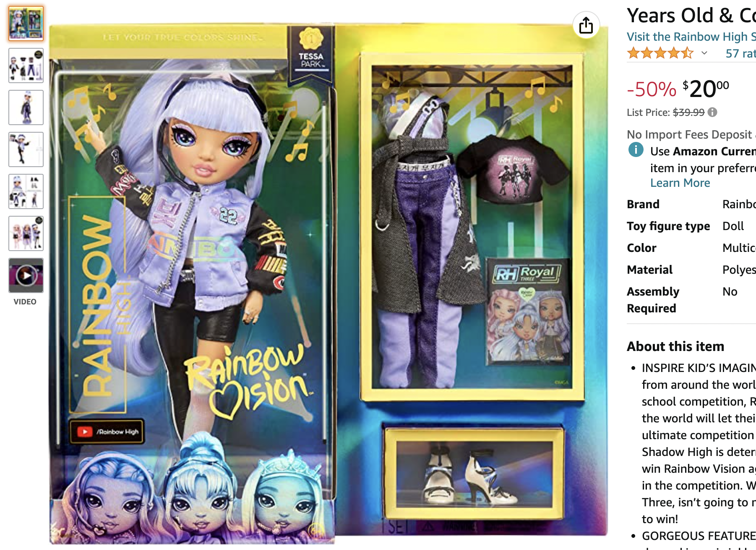The height and width of the screenshot is (550, 756).
Task: Click the blue Amazon Currency info icon
Action: point(636,149)
